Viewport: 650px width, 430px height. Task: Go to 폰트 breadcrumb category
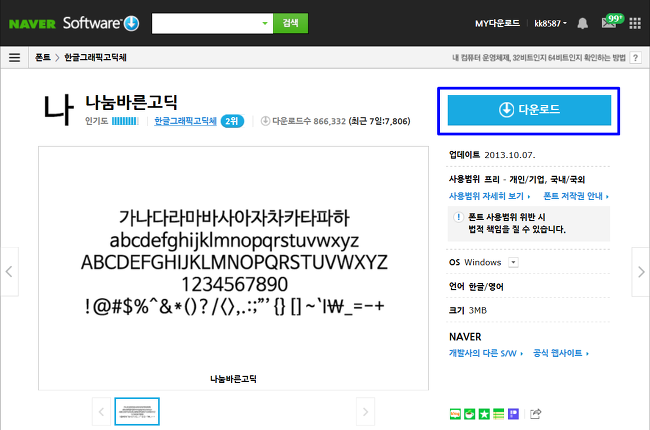click(43, 57)
